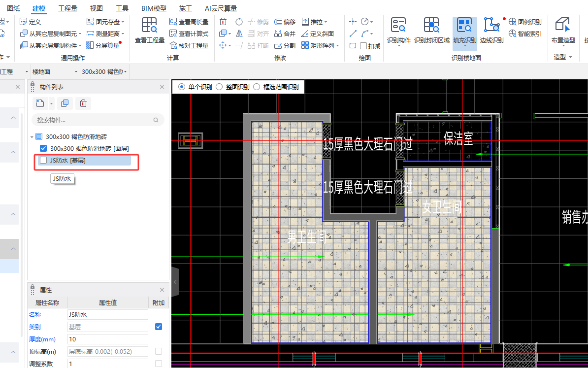Click 识别构件 tool
588x368 pixels.
[398, 31]
